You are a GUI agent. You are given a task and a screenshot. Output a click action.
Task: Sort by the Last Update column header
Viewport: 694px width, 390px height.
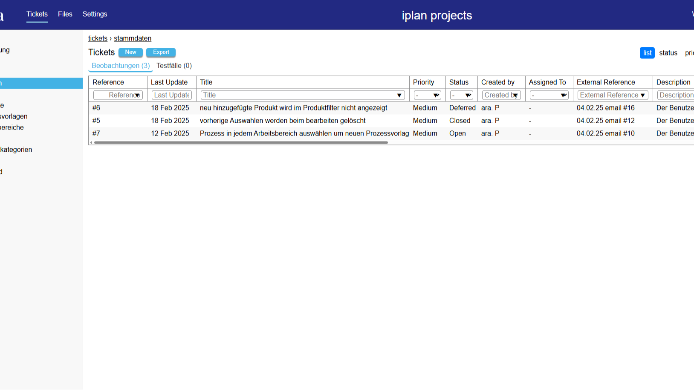tap(169, 82)
